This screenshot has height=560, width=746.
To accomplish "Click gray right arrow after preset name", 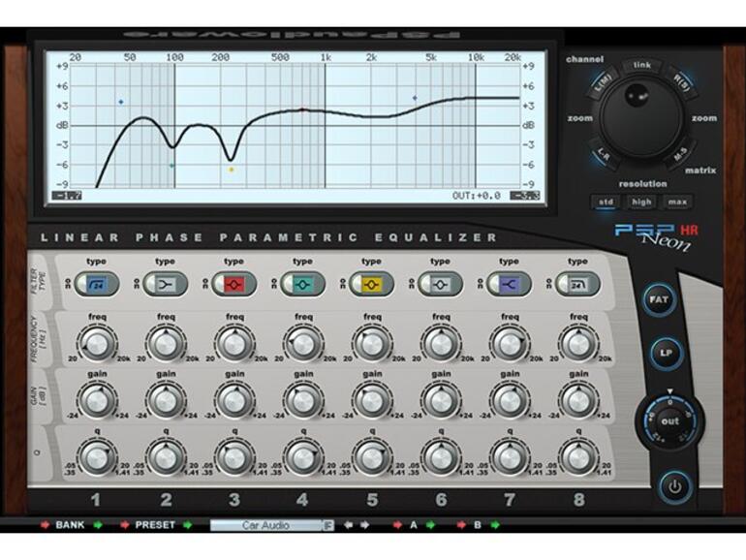I will (x=365, y=525).
